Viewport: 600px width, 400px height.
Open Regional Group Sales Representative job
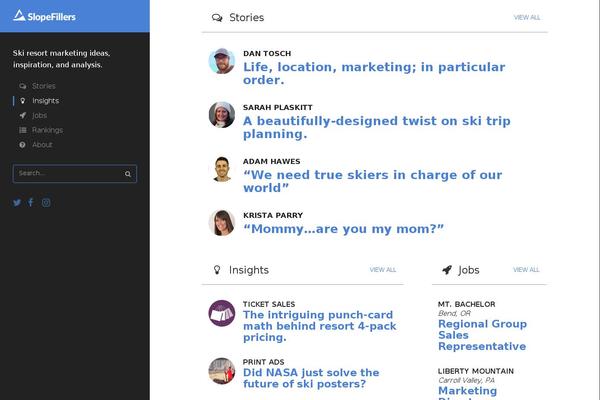(482, 335)
